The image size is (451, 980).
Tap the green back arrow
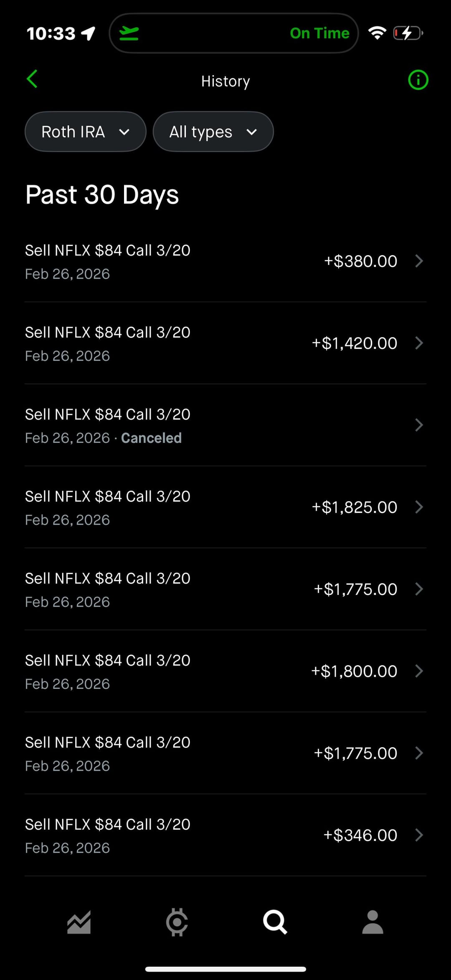tap(32, 79)
